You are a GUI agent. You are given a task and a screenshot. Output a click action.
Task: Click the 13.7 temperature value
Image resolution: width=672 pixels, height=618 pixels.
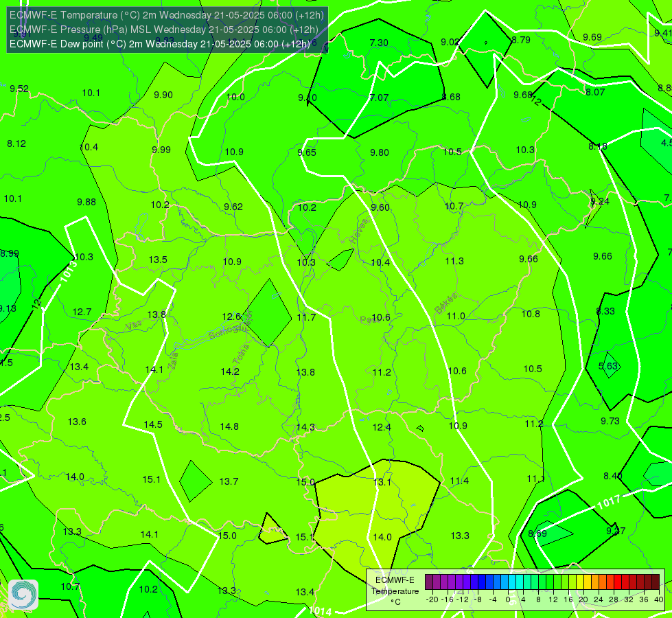tap(229, 481)
